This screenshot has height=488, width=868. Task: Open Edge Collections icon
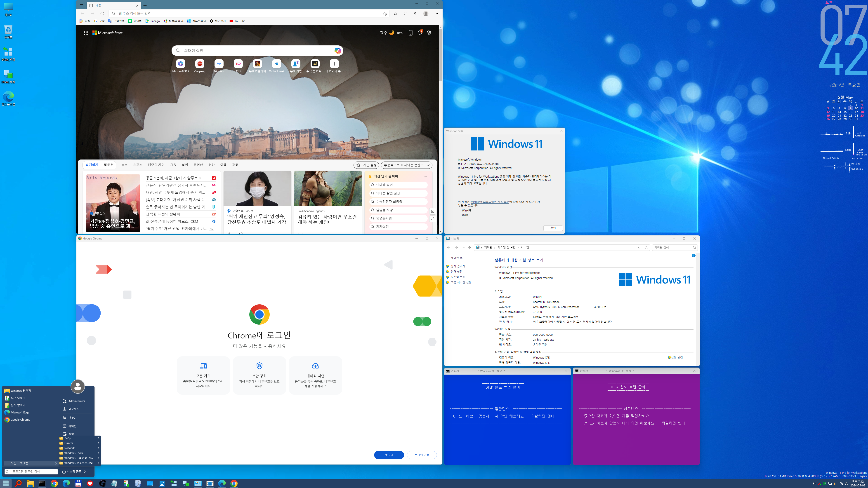pos(405,14)
